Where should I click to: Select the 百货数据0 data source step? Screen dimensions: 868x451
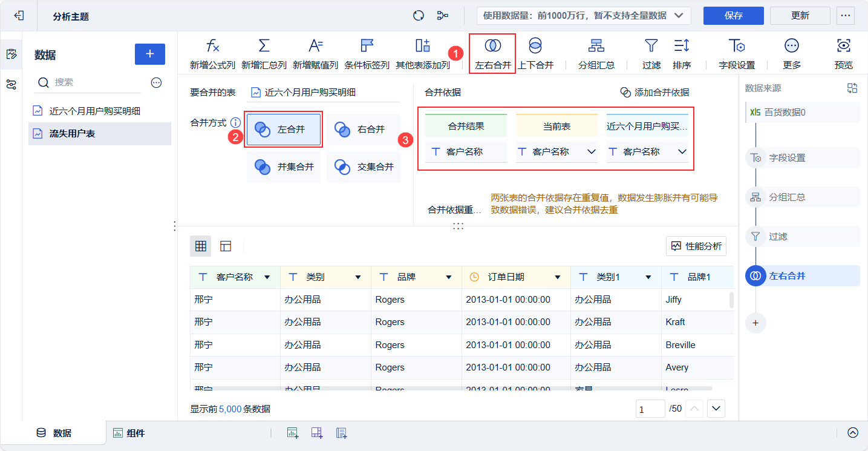803,113
